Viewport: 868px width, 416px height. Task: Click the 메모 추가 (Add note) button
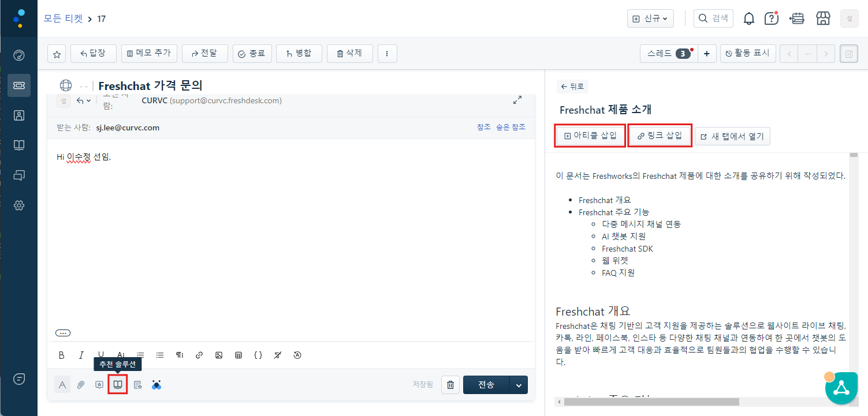pyautogui.click(x=149, y=54)
